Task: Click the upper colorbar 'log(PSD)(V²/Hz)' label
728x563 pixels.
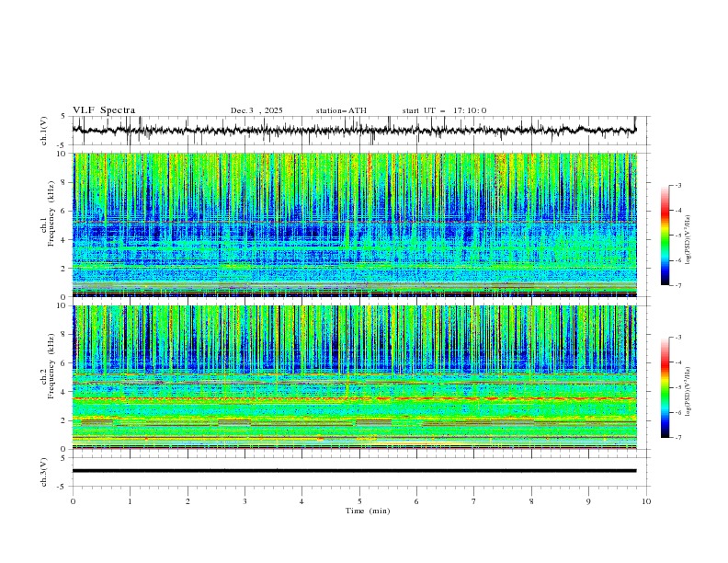Action: coord(688,240)
